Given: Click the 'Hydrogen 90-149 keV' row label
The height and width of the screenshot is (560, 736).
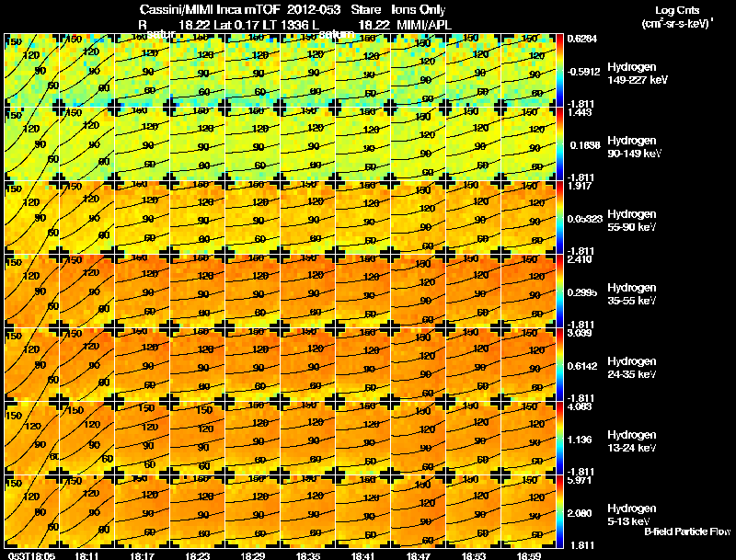Looking at the screenshot, I should click(634, 147).
